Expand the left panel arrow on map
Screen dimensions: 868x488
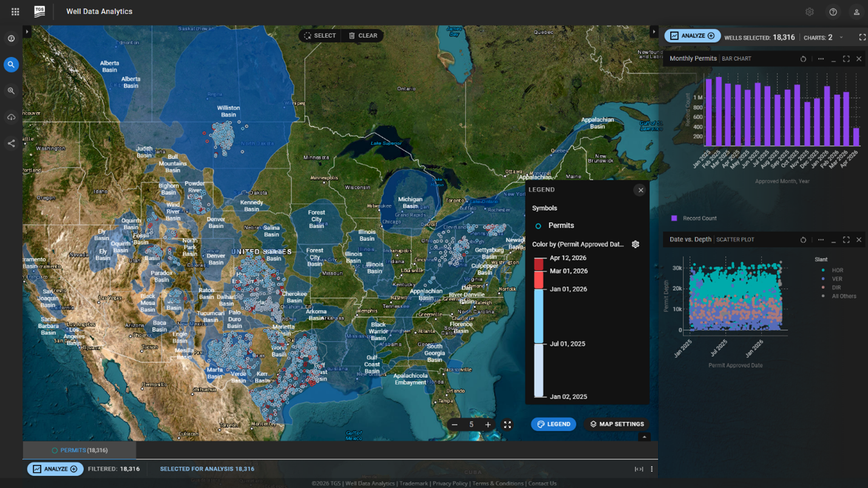(x=27, y=32)
